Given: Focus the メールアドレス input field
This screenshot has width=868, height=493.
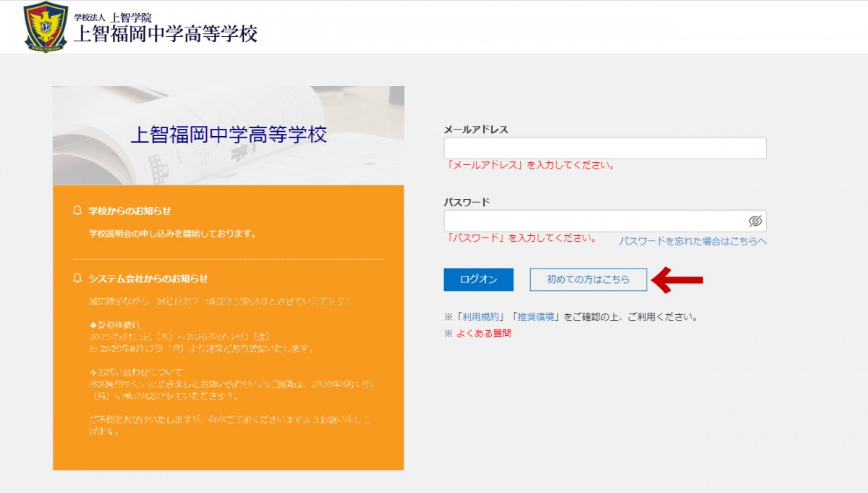Looking at the screenshot, I should pyautogui.click(x=605, y=148).
